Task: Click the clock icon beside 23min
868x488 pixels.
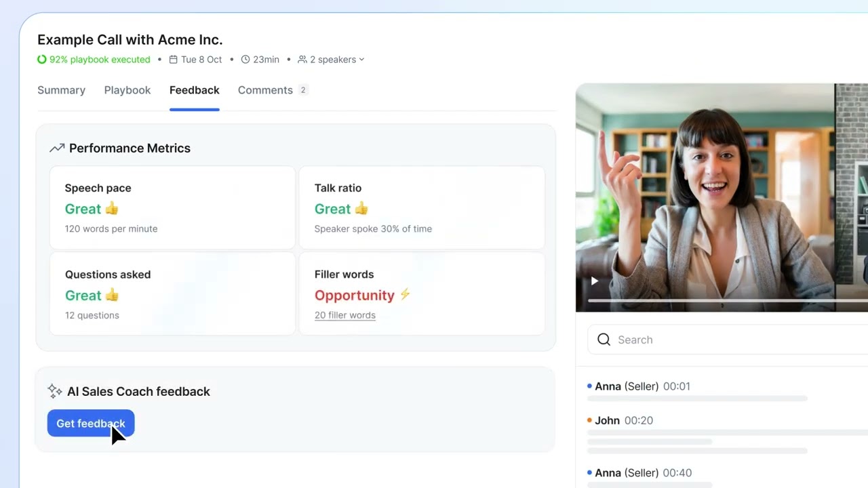Action: click(x=245, y=60)
